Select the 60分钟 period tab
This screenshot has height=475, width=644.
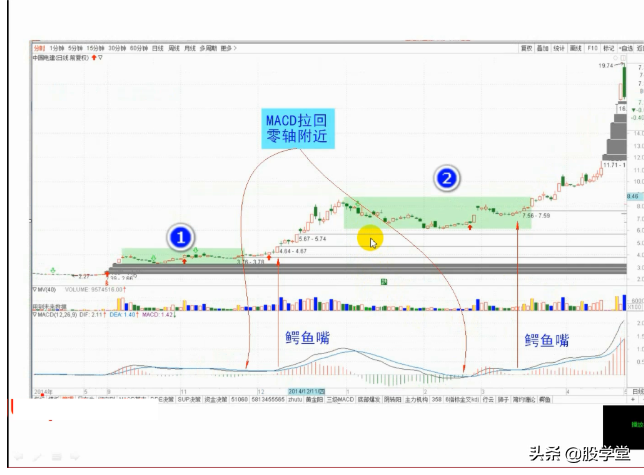(x=139, y=48)
